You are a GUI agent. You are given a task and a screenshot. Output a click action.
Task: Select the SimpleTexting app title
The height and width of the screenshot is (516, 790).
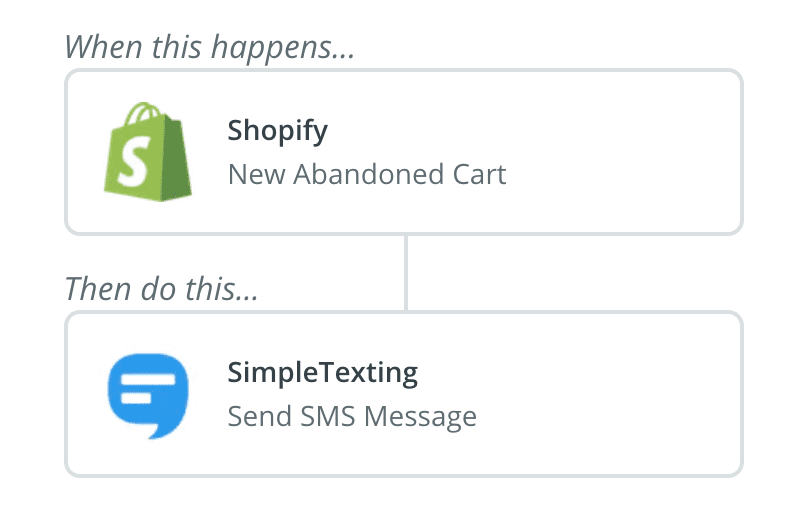[322, 373]
